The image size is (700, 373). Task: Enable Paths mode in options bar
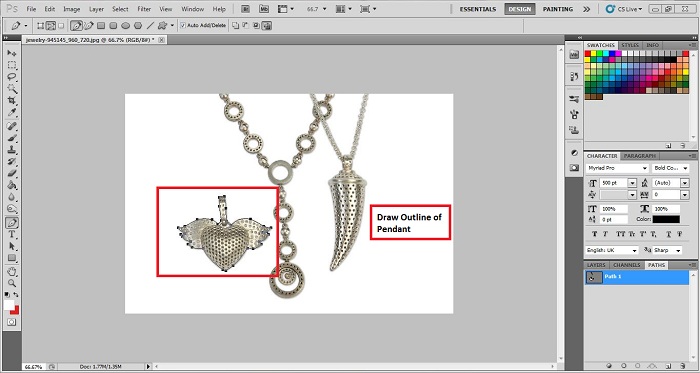tap(51, 26)
